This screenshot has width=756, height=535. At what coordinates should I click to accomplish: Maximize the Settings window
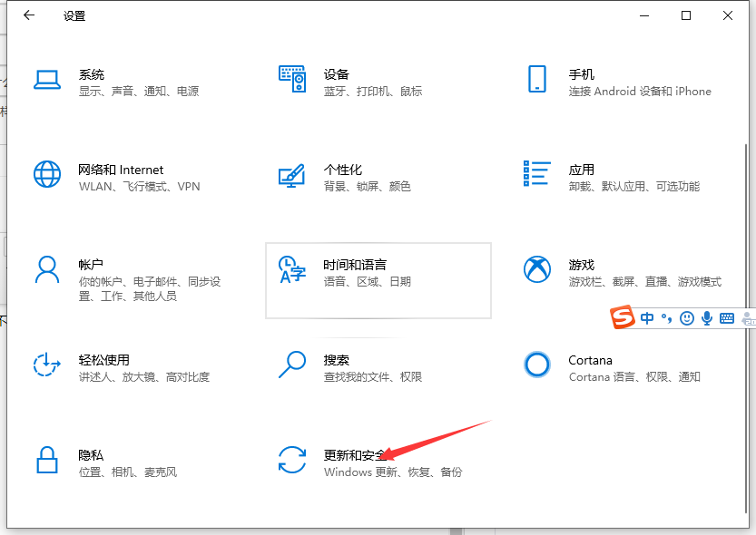tap(686, 15)
